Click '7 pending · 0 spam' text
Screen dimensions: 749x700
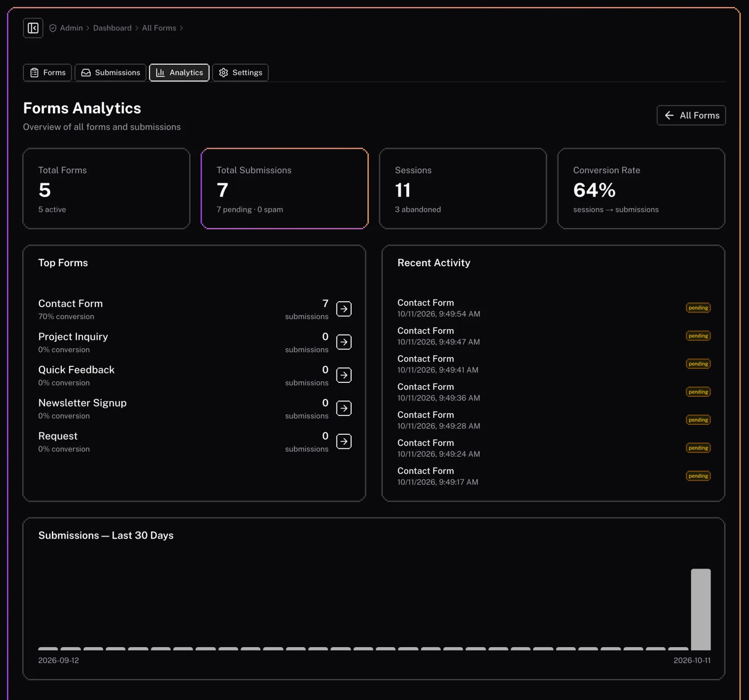pyautogui.click(x=250, y=210)
